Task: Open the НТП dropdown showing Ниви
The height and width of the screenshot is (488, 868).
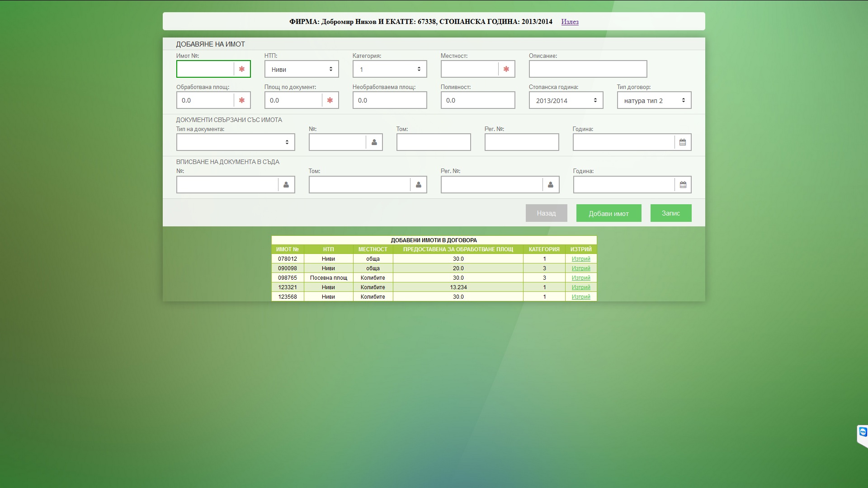Action: (302, 69)
